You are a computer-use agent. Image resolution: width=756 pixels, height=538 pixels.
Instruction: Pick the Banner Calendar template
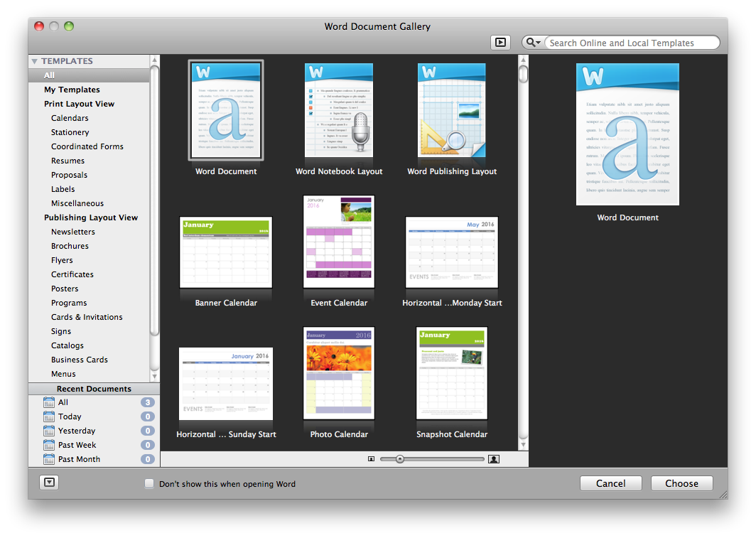[226, 252]
